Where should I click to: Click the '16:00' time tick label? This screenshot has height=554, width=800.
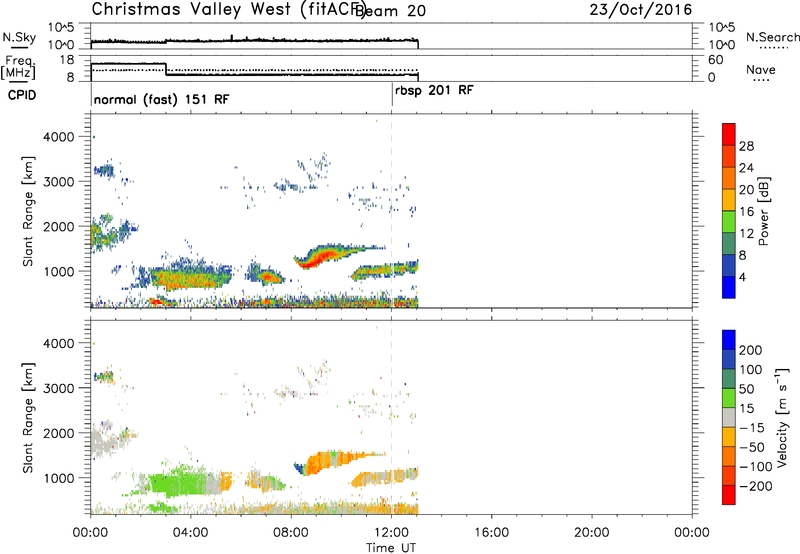coord(491,533)
